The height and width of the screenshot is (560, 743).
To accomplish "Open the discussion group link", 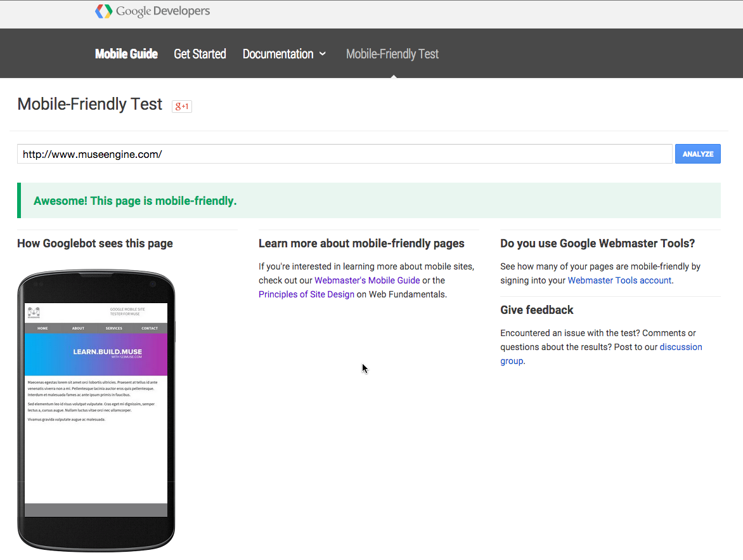I will click(681, 347).
